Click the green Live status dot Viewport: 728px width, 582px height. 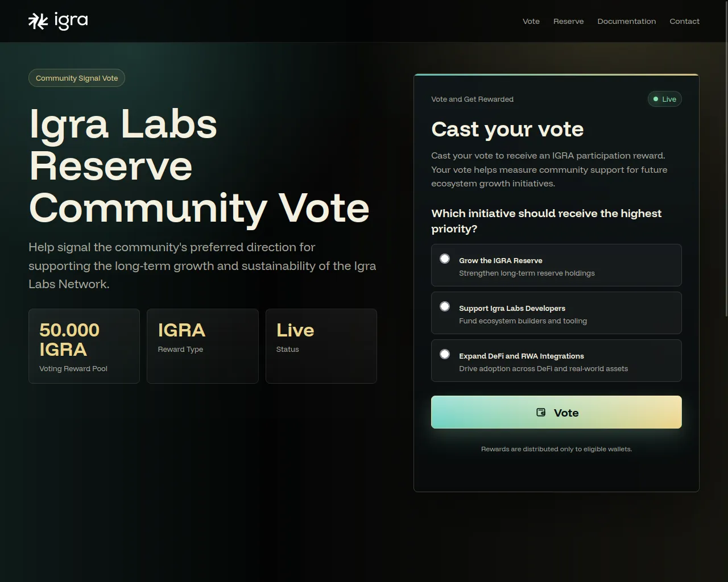click(x=656, y=99)
